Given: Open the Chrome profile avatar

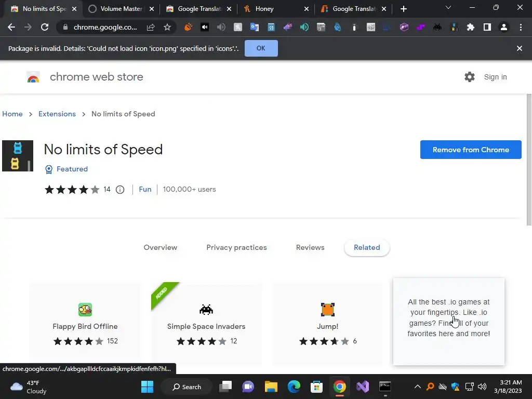Looking at the screenshot, I should click(x=504, y=27).
